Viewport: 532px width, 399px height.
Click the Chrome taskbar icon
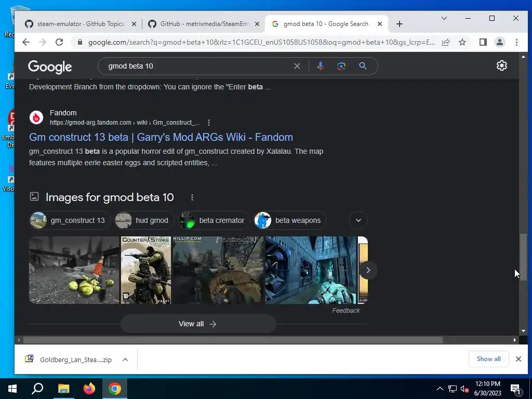tap(115, 389)
